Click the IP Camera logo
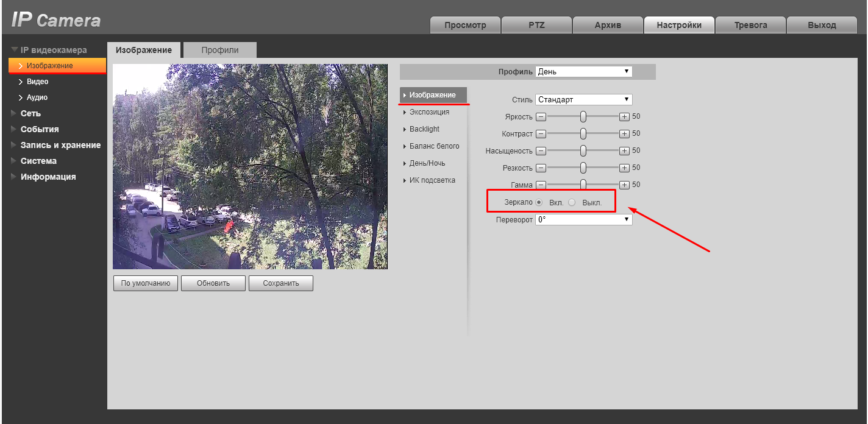868x424 pixels. (x=55, y=20)
